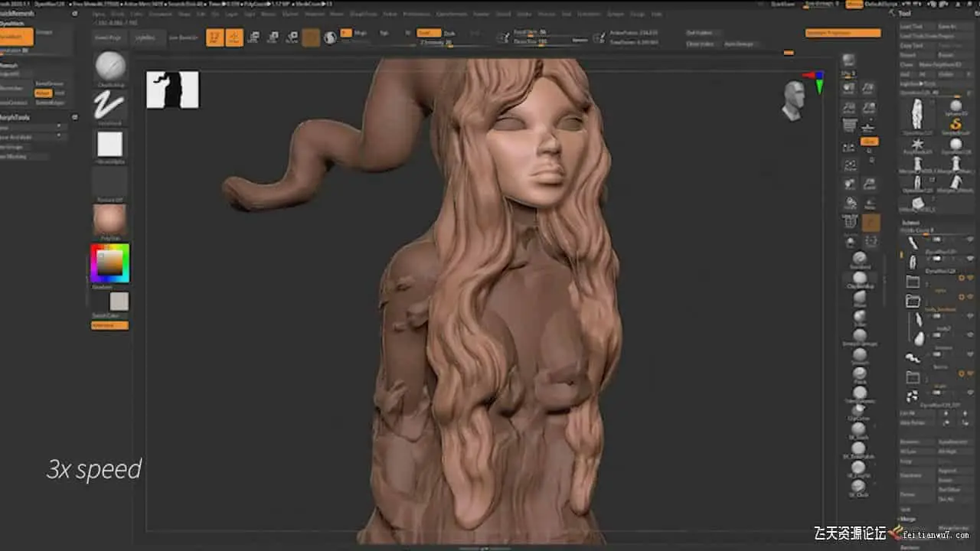The image size is (980, 551).
Task: Click the Load Tool button
Action: 911,26
